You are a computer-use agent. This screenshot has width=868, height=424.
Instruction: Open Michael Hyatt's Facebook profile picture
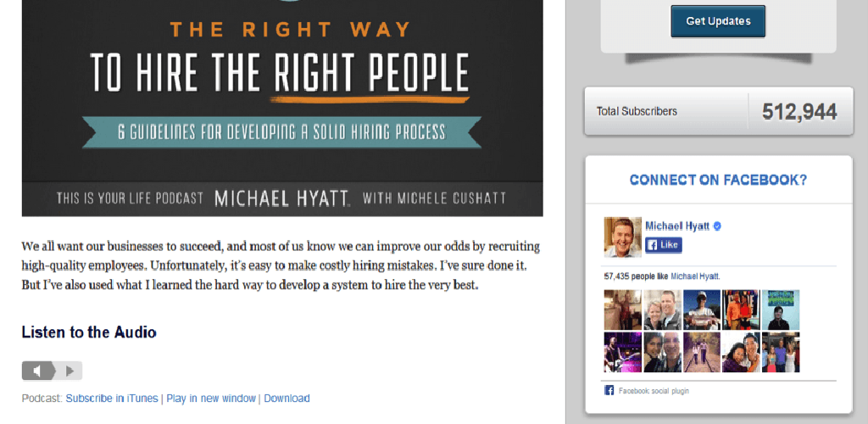tap(623, 237)
